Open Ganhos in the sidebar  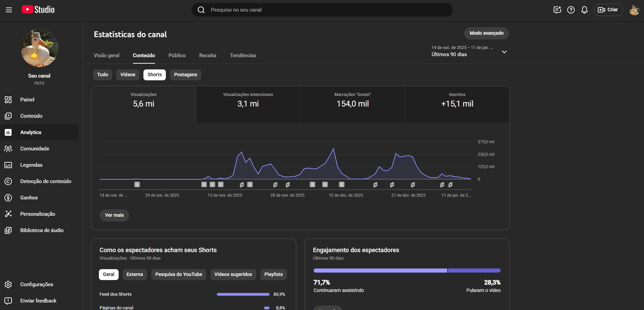point(29,198)
